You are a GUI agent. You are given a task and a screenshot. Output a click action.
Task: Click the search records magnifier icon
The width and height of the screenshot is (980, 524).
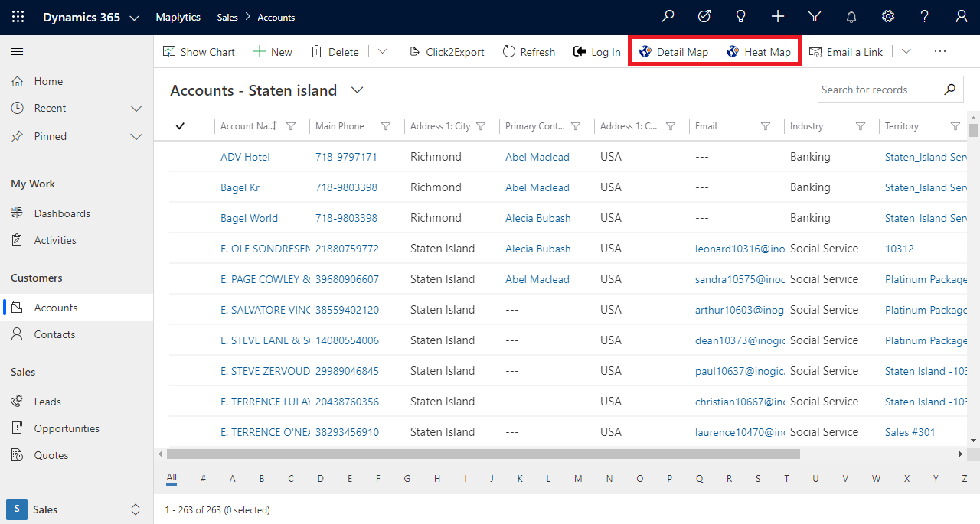(949, 90)
